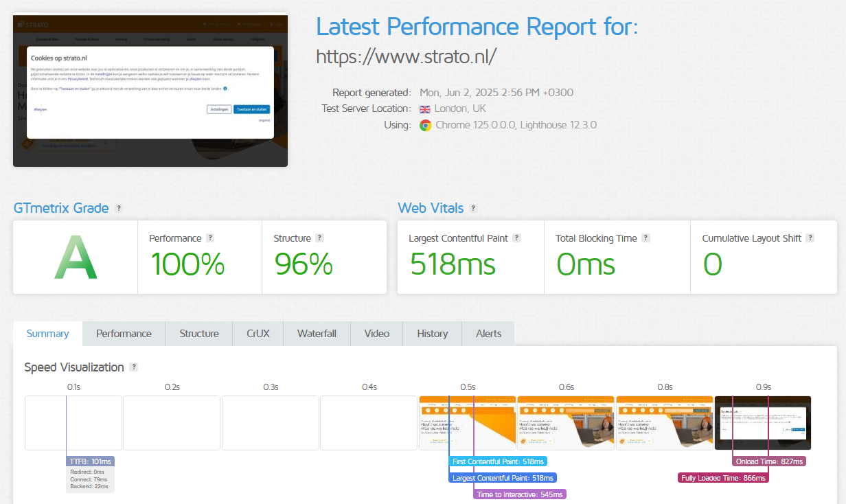Click help icon beside Speed Visualization
846x504 pixels.
[x=133, y=367]
